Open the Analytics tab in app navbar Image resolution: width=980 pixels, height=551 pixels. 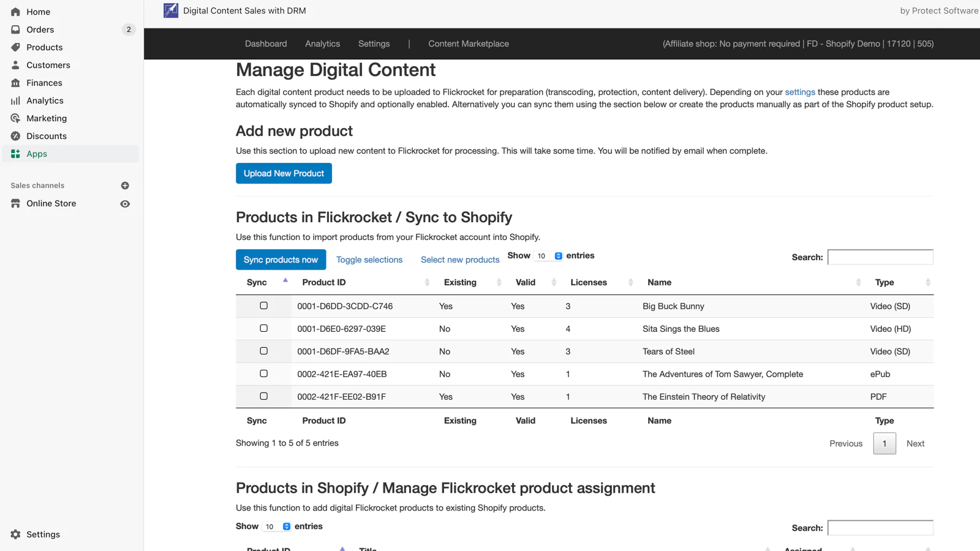[322, 43]
